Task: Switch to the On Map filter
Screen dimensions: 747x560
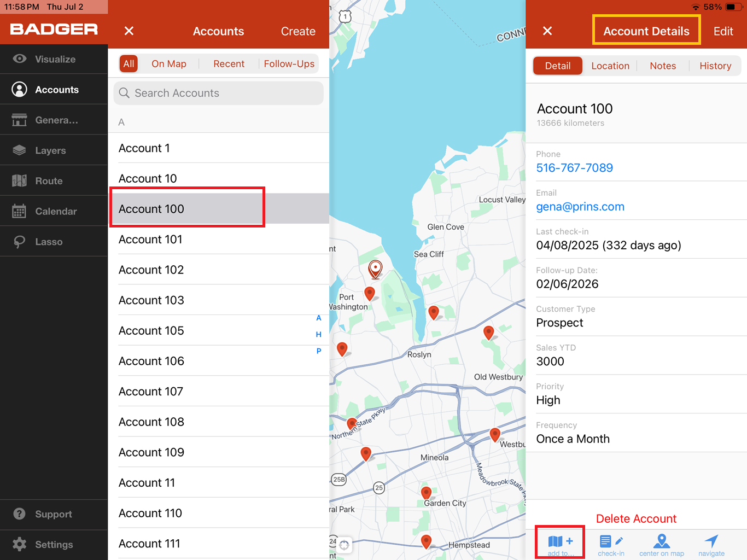Action: point(169,63)
